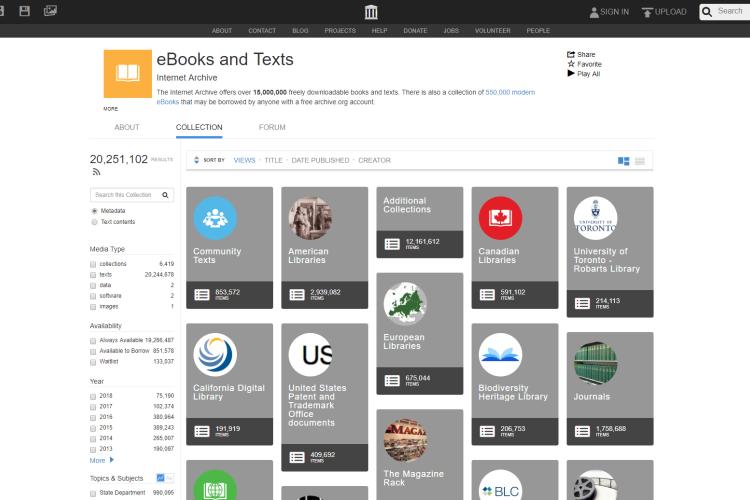Open the Biodiversity Heritage Library book icon
The image size is (750, 500).
tap(500, 355)
